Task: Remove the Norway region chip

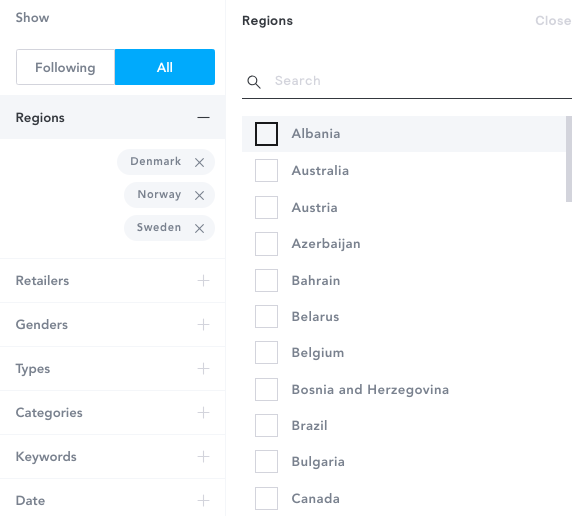Action: (x=199, y=195)
